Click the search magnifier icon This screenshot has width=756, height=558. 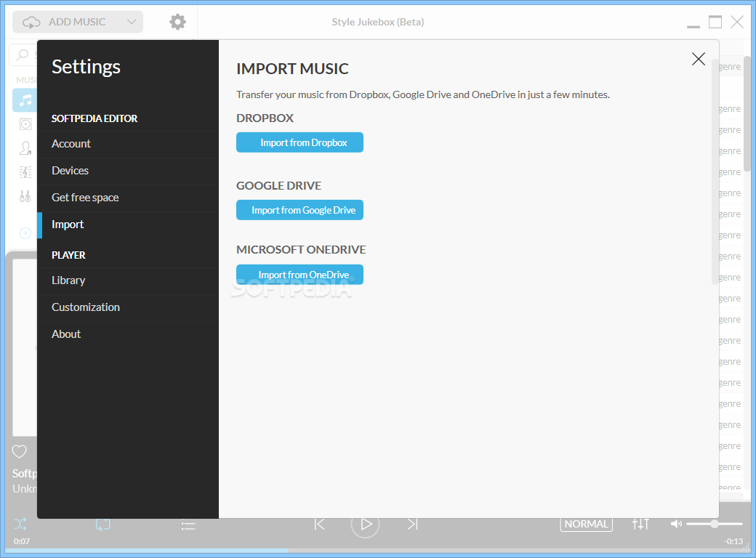(23, 54)
